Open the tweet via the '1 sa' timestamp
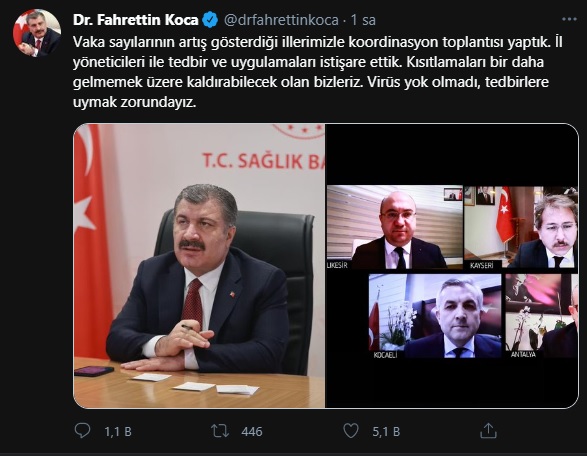This screenshot has width=587, height=456. [363, 20]
